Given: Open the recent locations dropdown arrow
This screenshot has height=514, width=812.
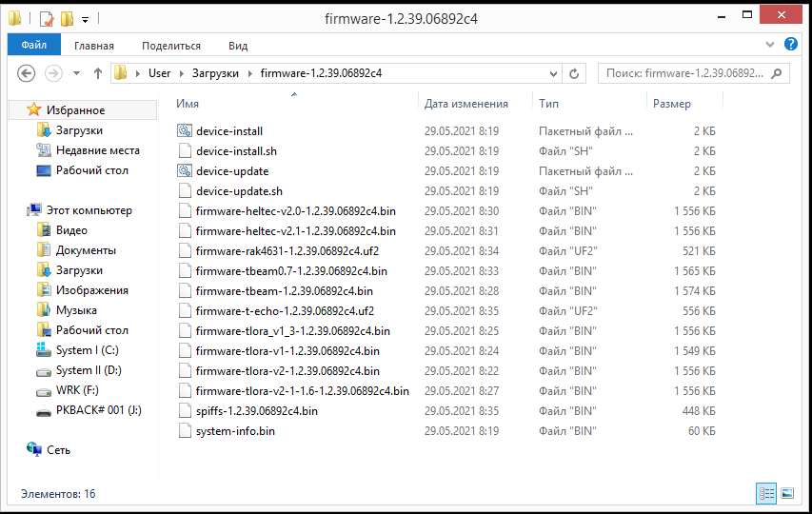Looking at the screenshot, I should click(x=76, y=73).
